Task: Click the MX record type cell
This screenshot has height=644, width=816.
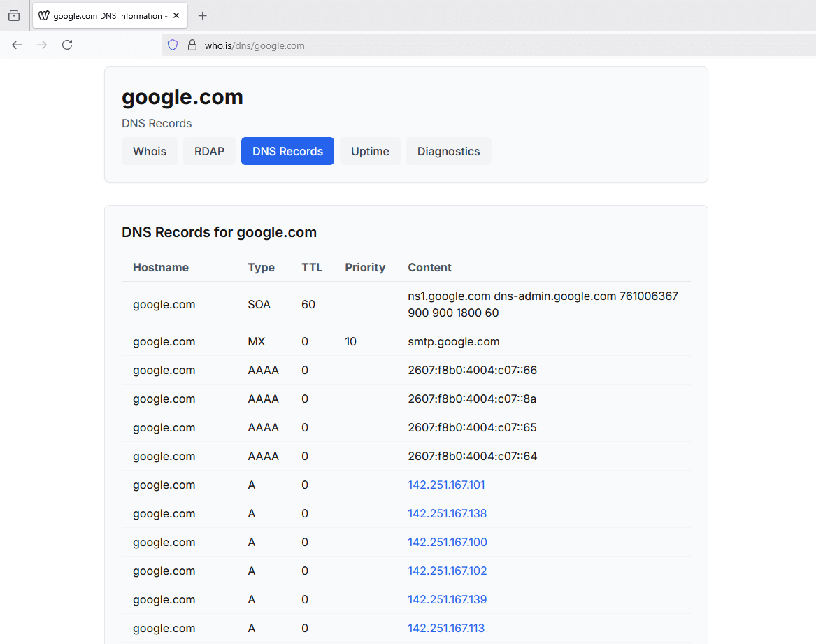Action: coord(257,341)
